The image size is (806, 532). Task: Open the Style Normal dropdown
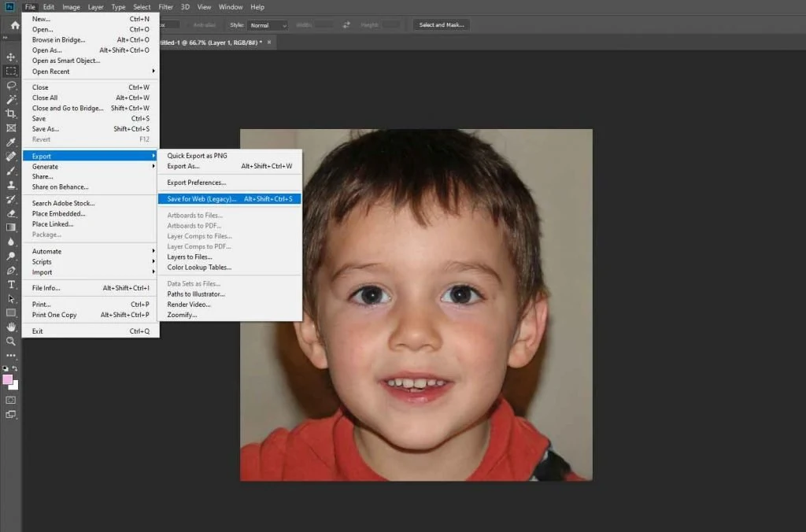pos(268,25)
